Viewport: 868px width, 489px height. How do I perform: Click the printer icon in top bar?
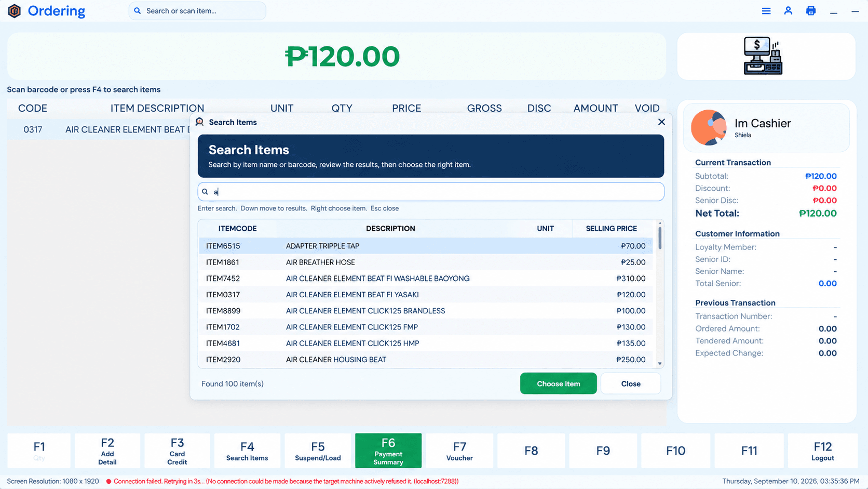tap(811, 11)
